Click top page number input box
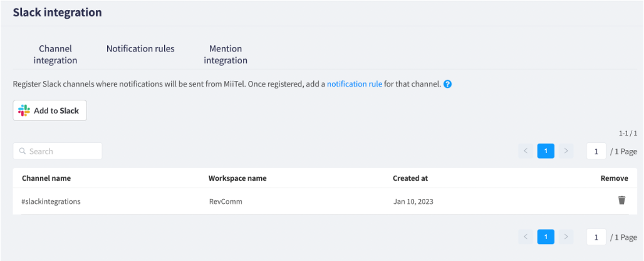The height and width of the screenshot is (261, 644). pos(596,151)
